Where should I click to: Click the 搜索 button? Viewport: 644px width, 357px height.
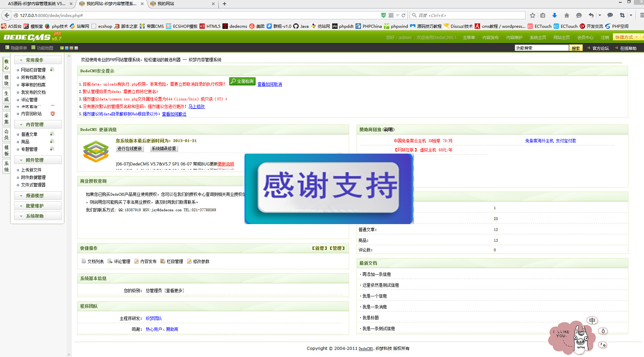click(576, 48)
